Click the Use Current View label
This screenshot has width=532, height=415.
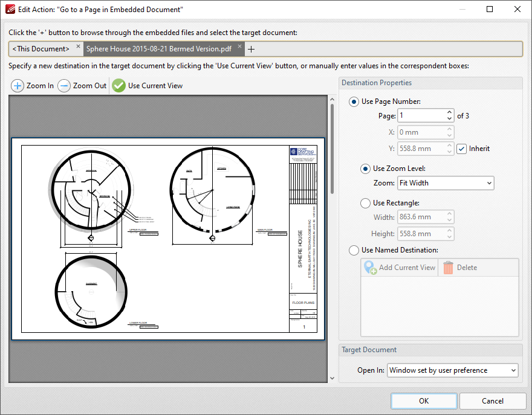pyautogui.click(x=155, y=86)
